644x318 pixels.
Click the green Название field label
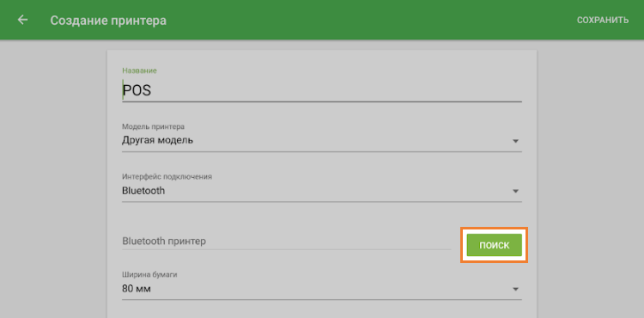140,70
